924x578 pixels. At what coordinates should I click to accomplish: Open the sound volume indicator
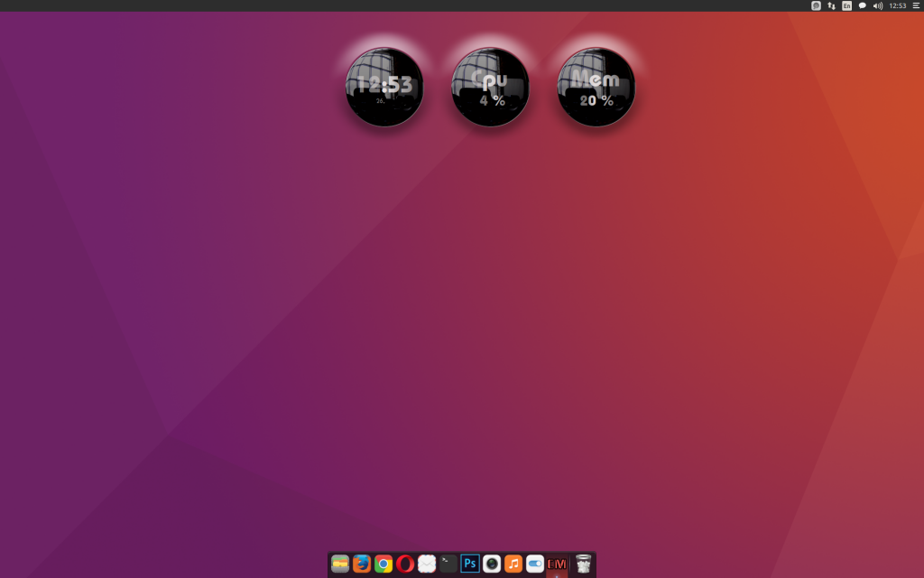pos(877,6)
